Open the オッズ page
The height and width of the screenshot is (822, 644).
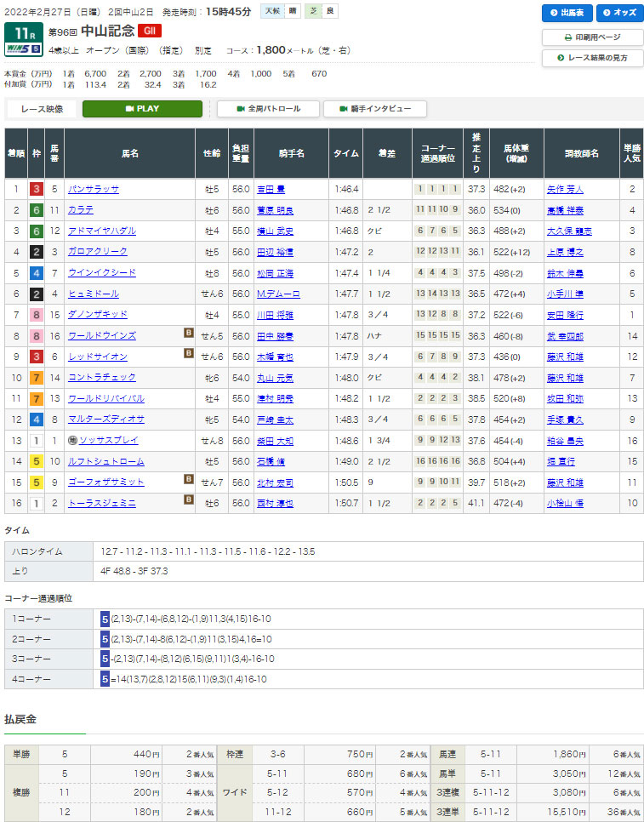619,13
